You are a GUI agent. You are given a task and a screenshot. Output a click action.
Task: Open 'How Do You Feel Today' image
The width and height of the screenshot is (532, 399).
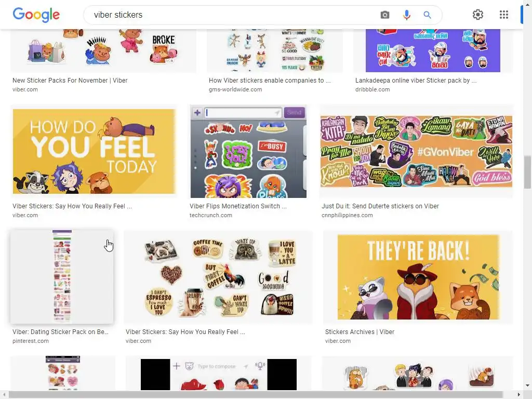(95, 151)
